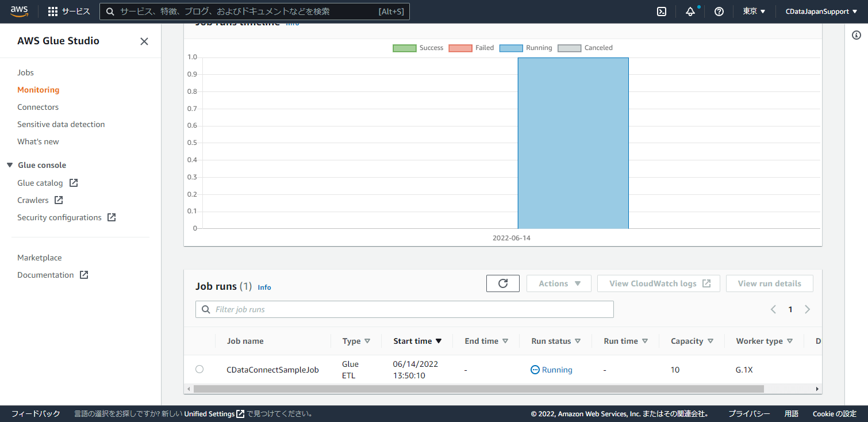This screenshot has width=868, height=422.
Task: Click the 06/14/2022 13:50:10 start time
Action: click(x=416, y=370)
